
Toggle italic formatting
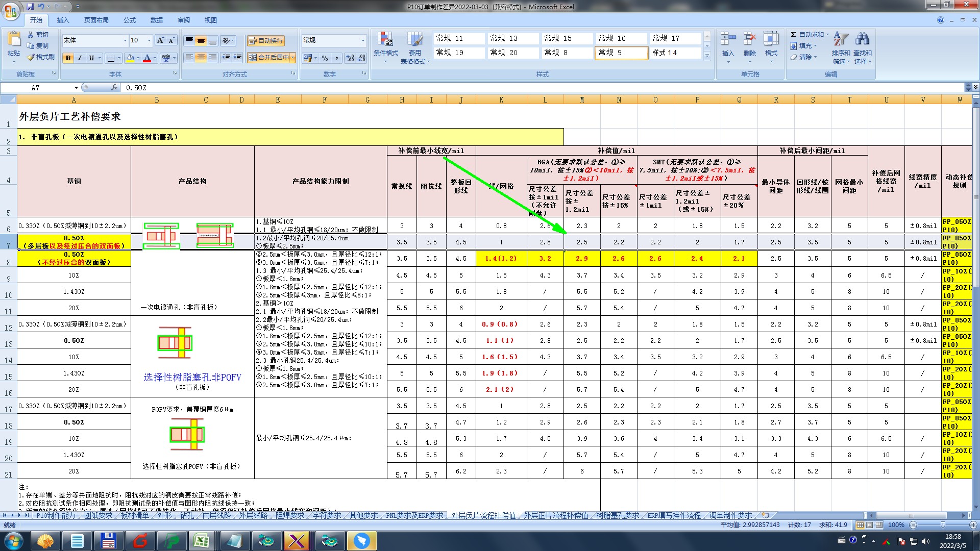pos(80,58)
